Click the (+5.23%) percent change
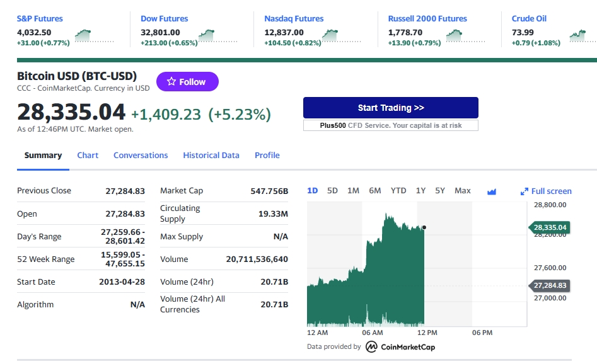This screenshot has height=364, width=597. [x=240, y=114]
